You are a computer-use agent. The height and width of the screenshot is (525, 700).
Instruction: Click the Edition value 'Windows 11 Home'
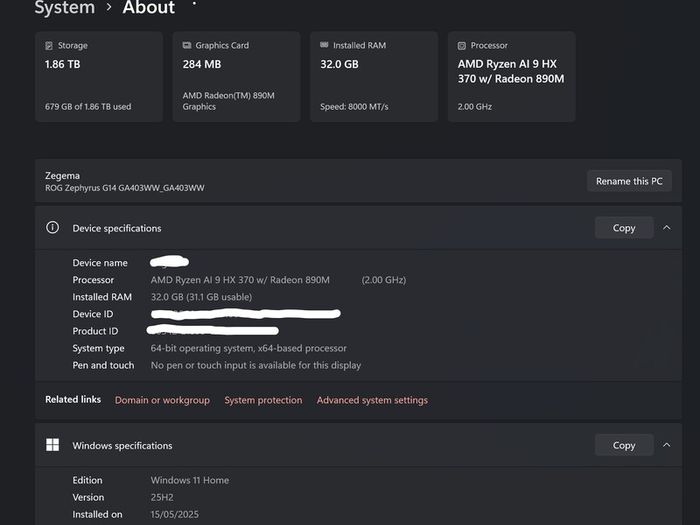(190, 480)
